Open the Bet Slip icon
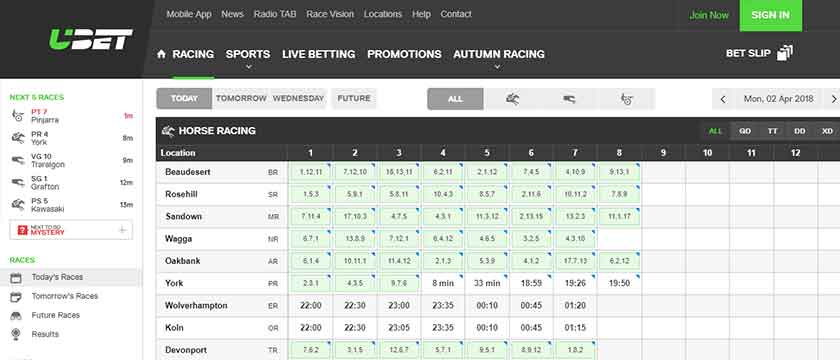Image resolution: width=840 pixels, height=360 pixels. tap(785, 53)
